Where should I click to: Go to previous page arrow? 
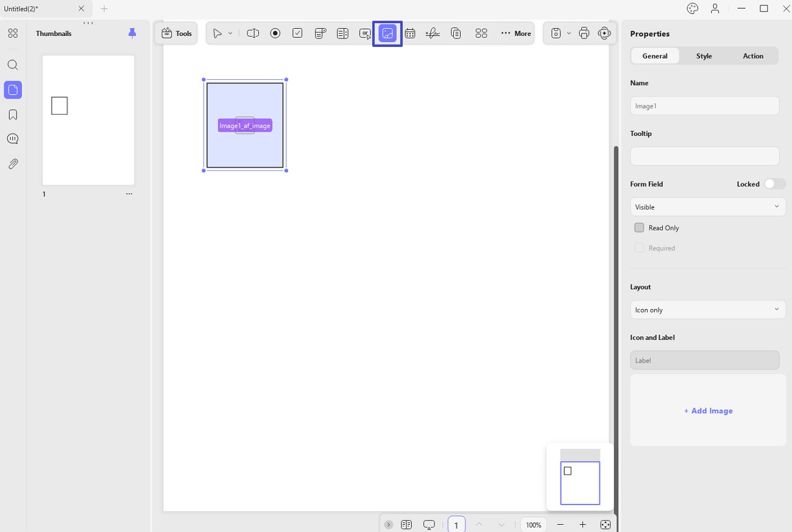(x=479, y=525)
